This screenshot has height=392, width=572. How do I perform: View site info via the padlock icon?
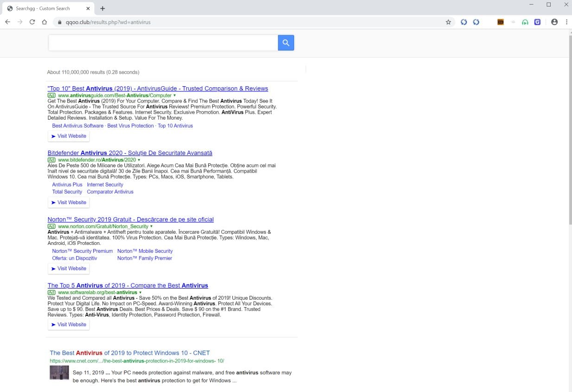pyautogui.click(x=60, y=22)
